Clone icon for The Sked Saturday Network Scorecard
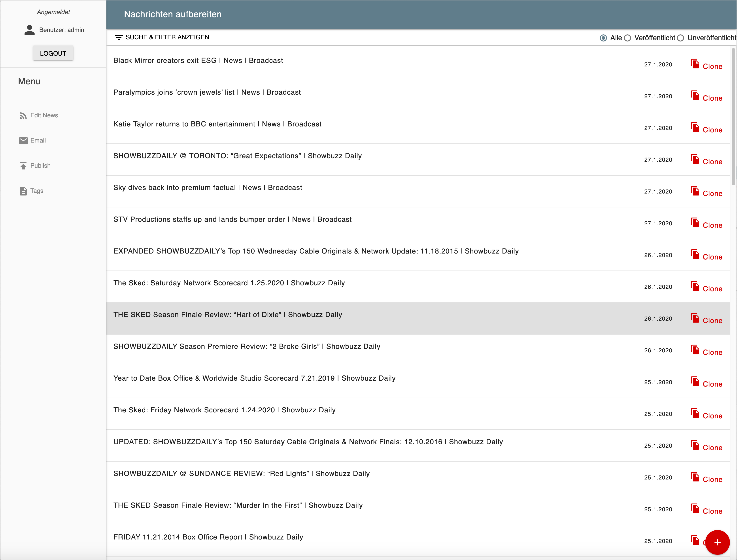Viewport: 737px width, 560px height. tap(695, 286)
